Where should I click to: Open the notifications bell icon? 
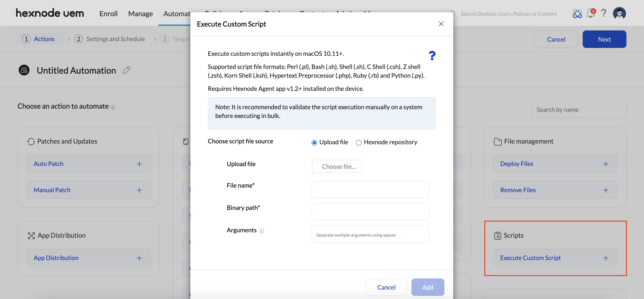[591, 13]
